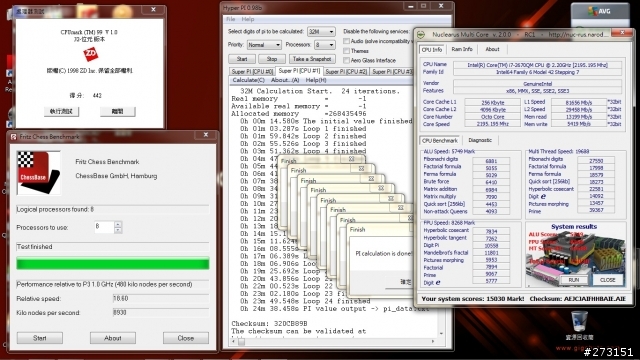Open the About...(A) menu in Super PI

285,80
